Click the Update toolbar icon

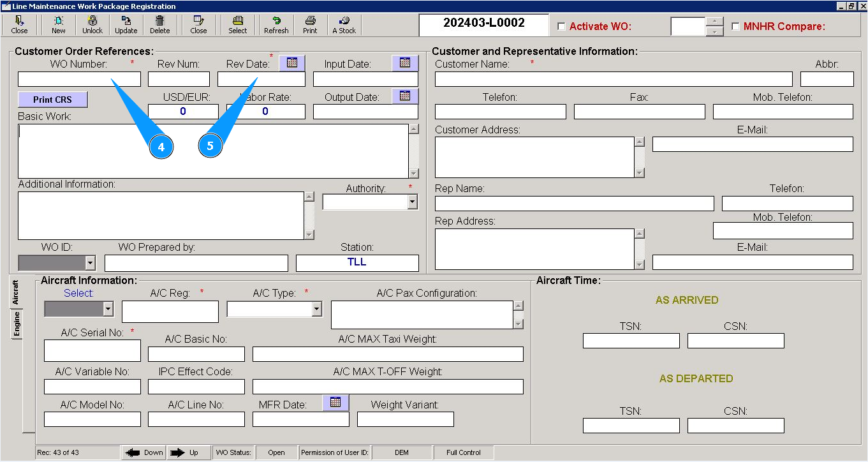point(126,24)
